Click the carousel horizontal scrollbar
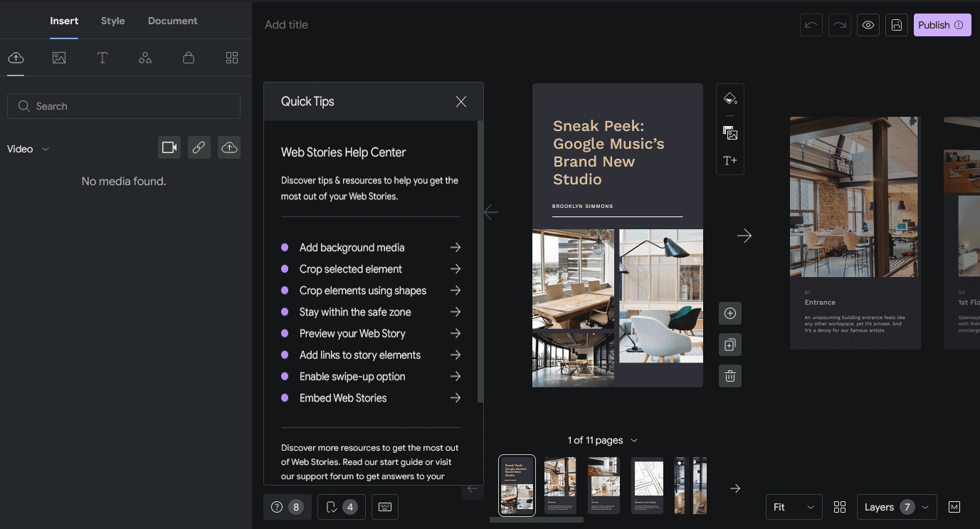 coord(537,520)
